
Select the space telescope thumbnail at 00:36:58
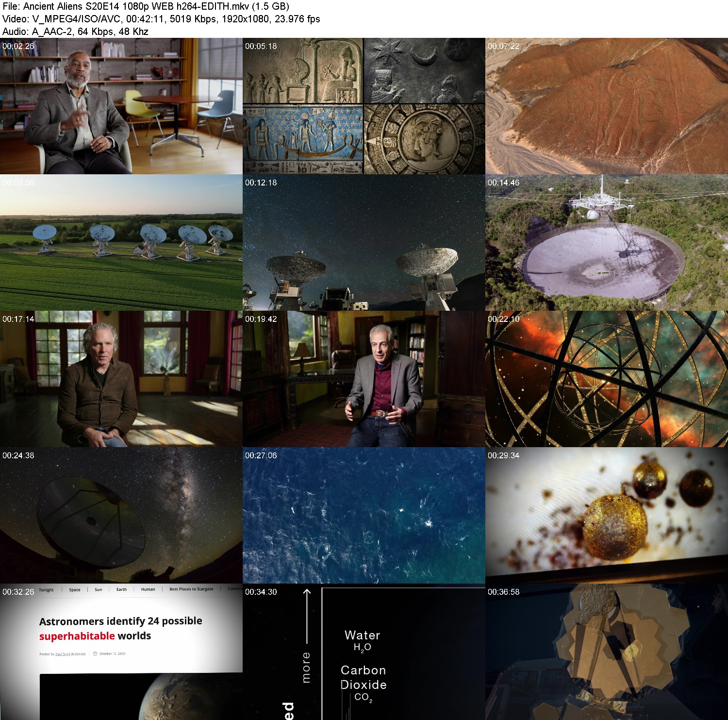[607, 652]
